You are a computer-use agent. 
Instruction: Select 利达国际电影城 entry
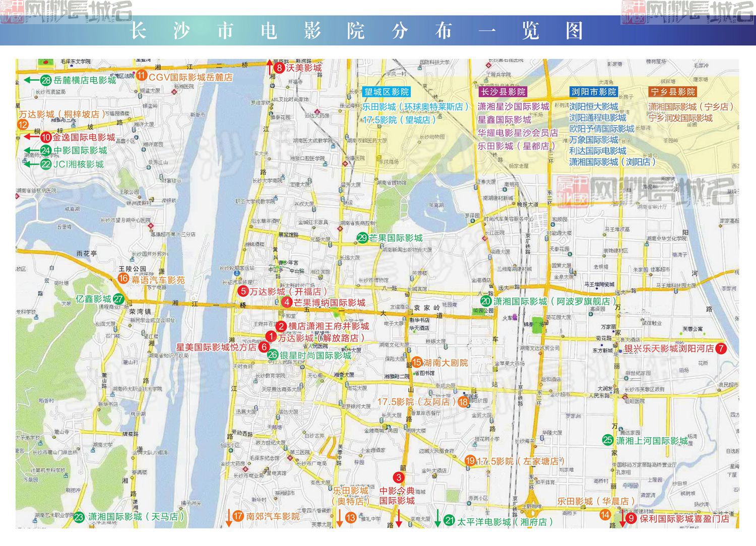[x=598, y=151]
